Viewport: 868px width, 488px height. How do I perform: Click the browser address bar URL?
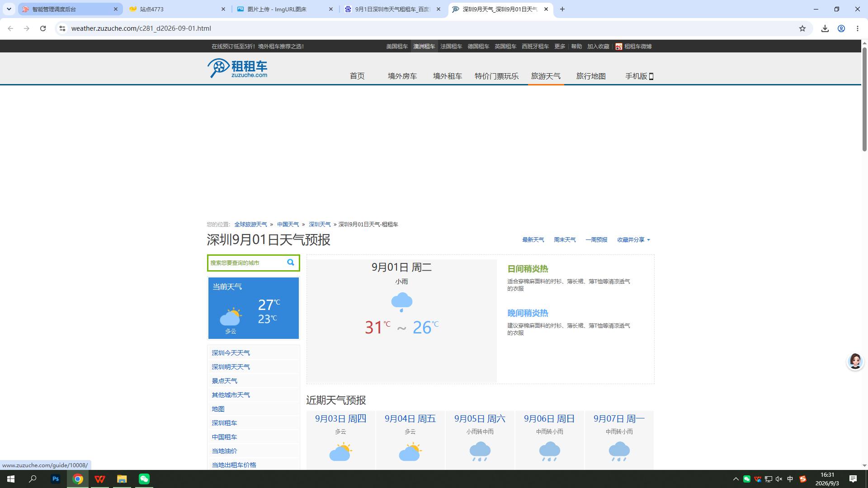(x=141, y=28)
